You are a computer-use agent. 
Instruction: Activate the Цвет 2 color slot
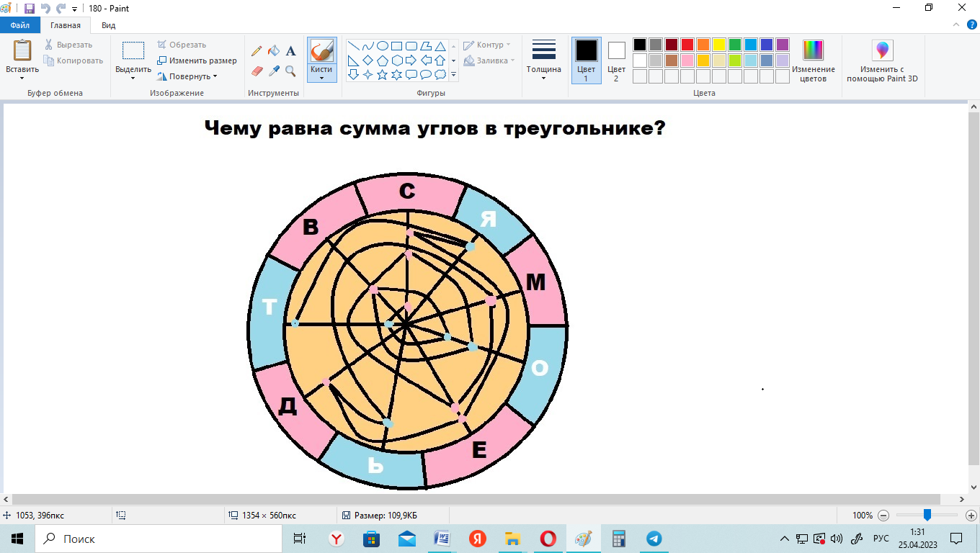(x=616, y=60)
